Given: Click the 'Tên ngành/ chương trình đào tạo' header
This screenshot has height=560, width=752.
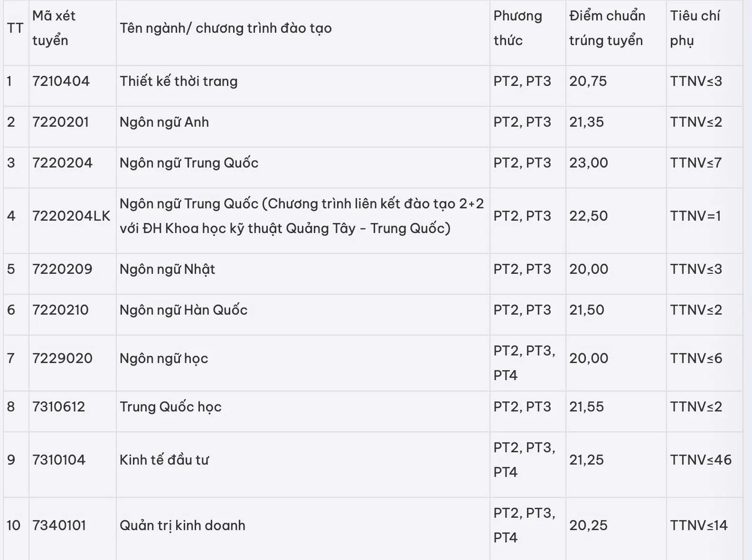Looking at the screenshot, I should point(226,28).
